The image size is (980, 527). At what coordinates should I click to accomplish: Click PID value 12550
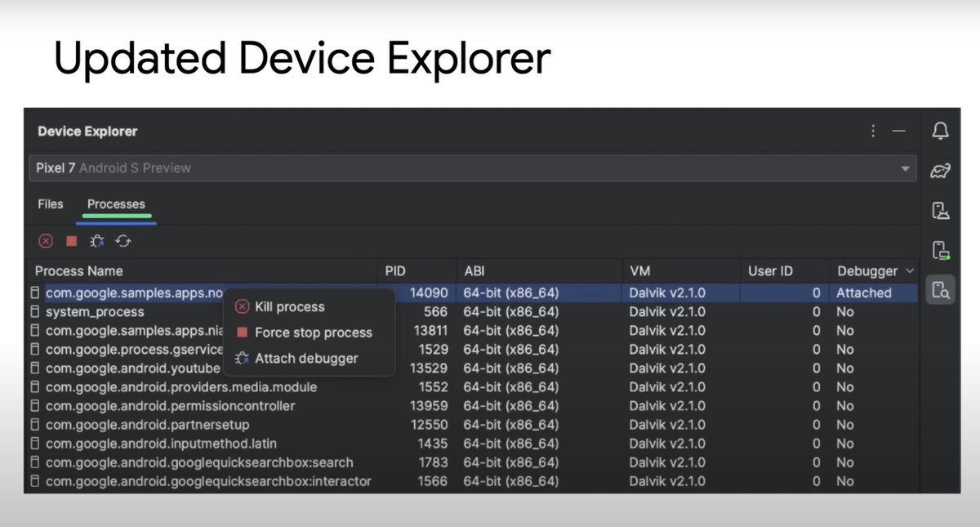429,424
